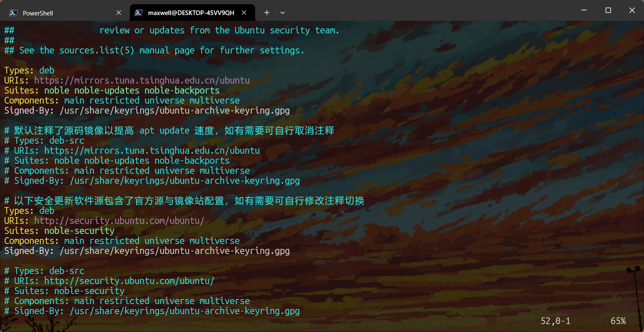Close the terminal window
This screenshot has width=644, height=332.
pyautogui.click(x=632, y=10)
